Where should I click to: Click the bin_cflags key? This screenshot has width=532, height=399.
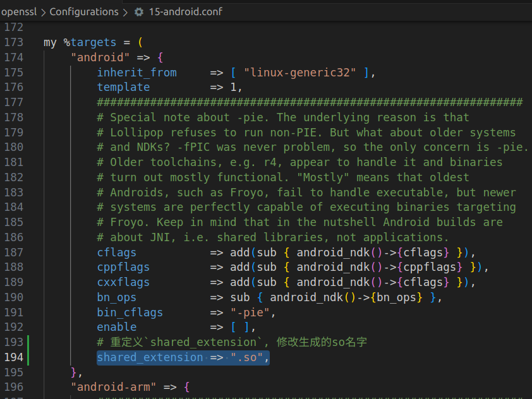click(x=130, y=313)
